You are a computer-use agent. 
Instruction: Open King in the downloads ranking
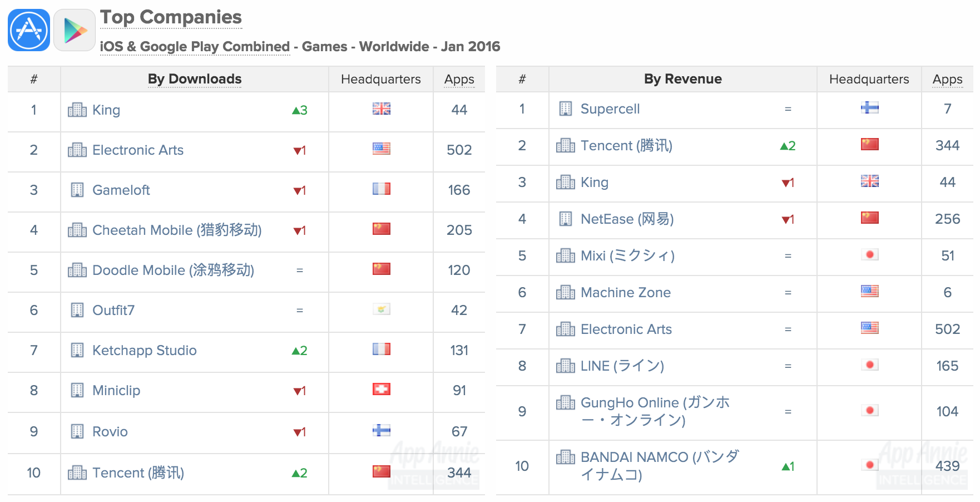click(106, 110)
